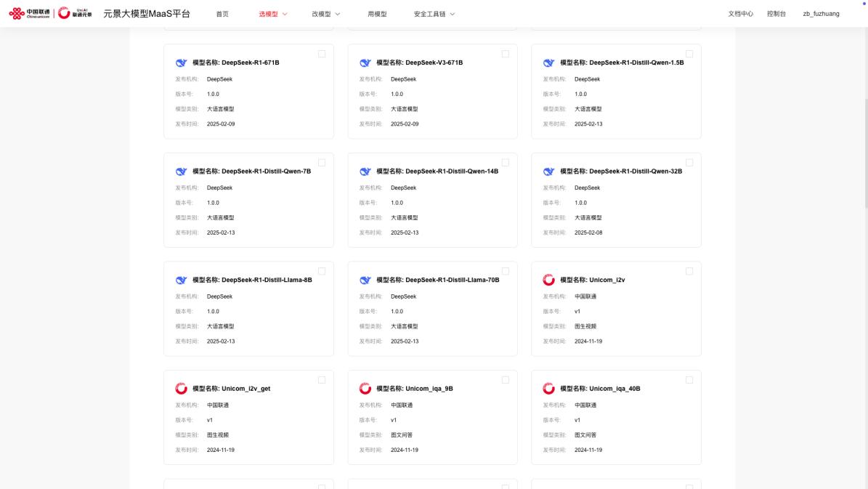Check the DeepSeek-R1-Distill-Qwen-7B card box
Viewport: 868px width, 489px height.
(322, 162)
